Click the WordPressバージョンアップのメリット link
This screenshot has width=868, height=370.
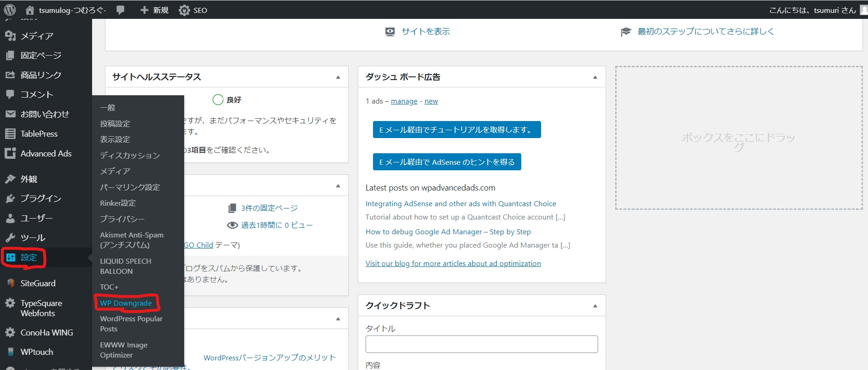tap(269, 358)
